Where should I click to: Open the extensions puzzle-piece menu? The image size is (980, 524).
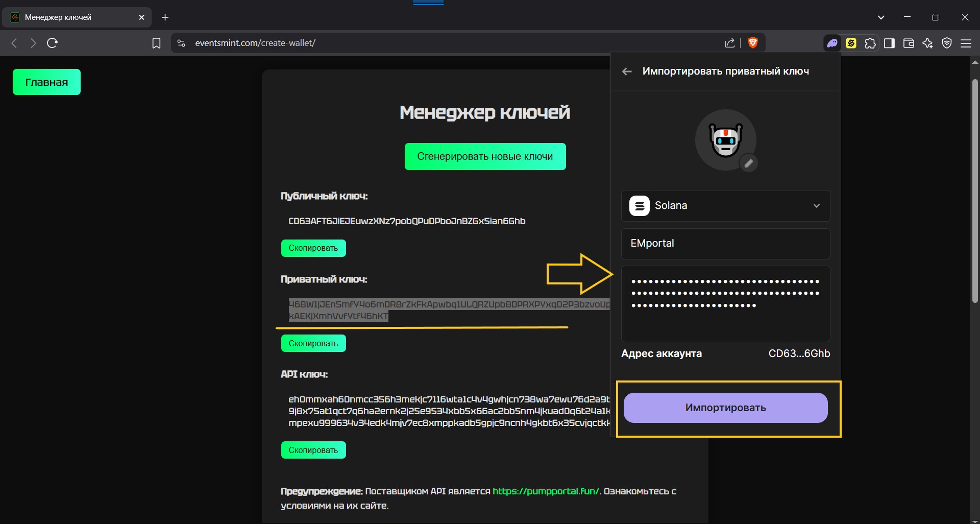pyautogui.click(x=870, y=43)
